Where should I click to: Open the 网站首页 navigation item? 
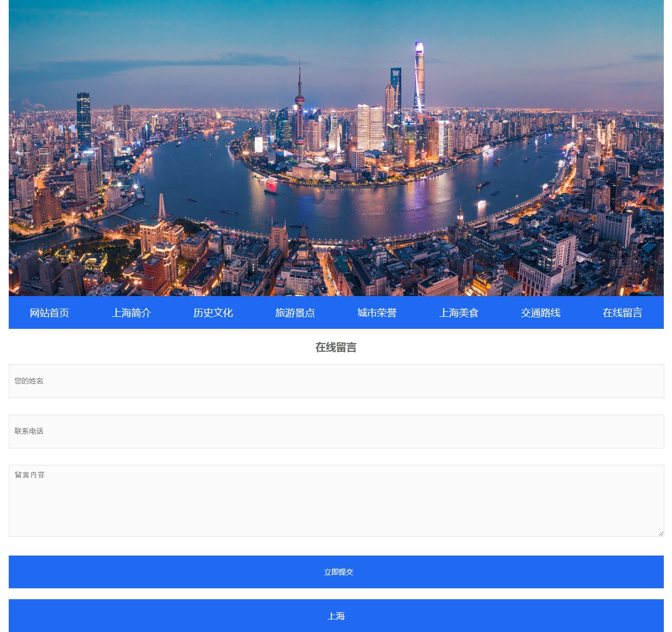tap(49, 312)
